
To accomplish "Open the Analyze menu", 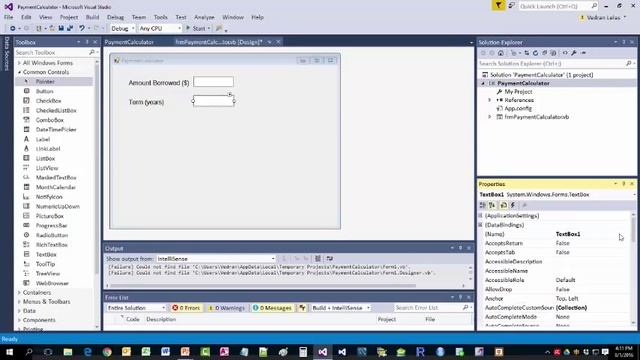I will [x=204, y=17].
